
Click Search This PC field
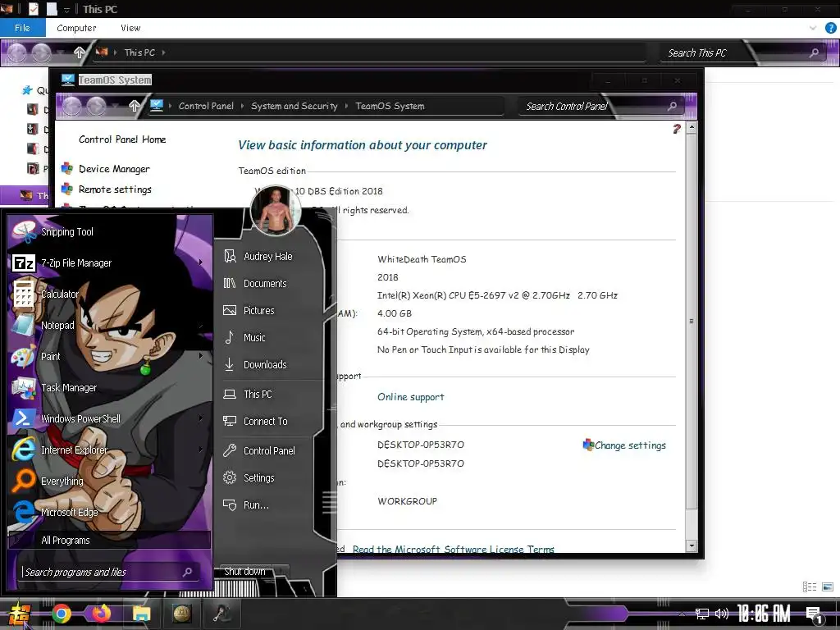coord(742,52)
